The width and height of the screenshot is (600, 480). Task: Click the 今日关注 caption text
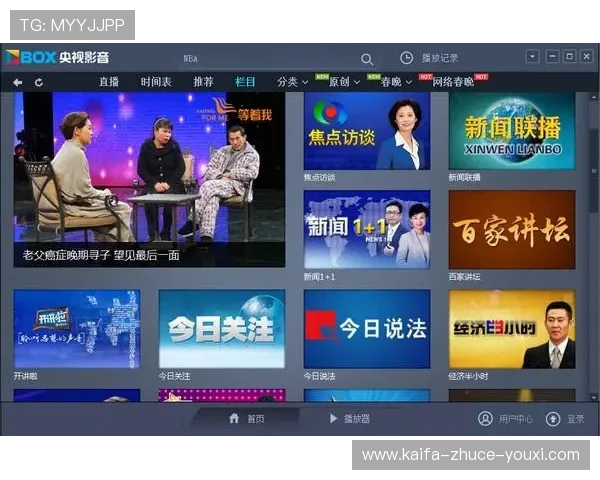(x=174, y=376)
